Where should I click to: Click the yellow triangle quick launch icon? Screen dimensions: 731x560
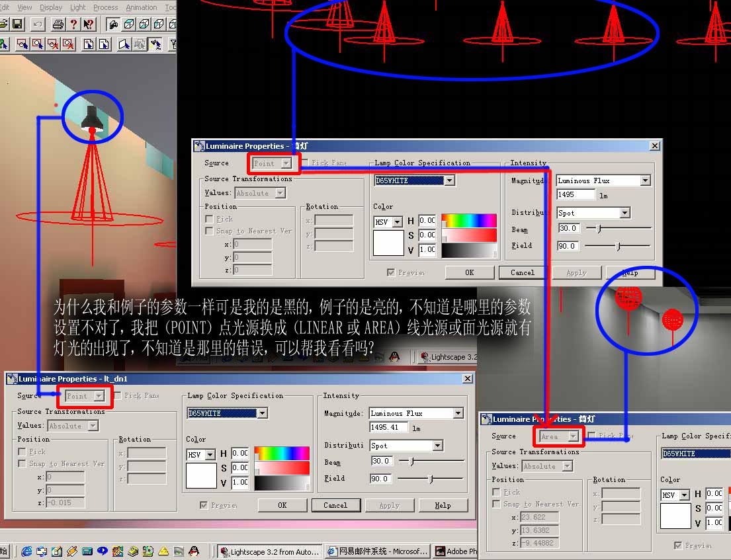pyautogui.click(x=163, y=551)
